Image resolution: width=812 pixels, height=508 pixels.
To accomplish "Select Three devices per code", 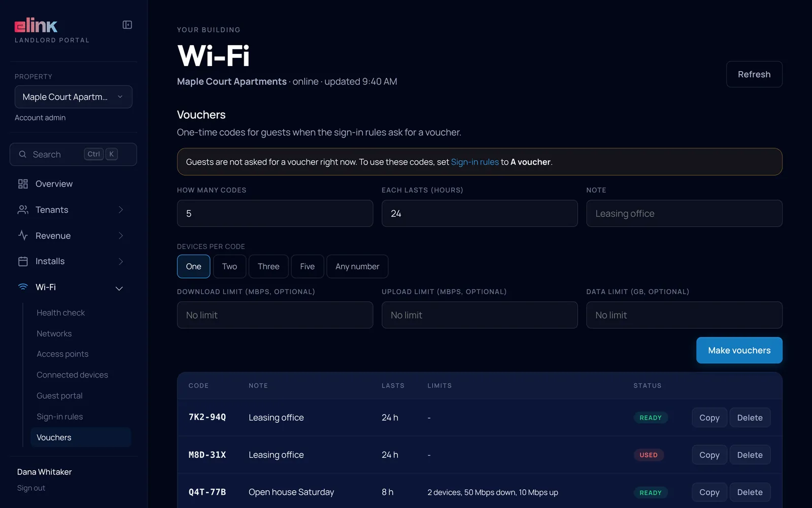I will 268,266.
